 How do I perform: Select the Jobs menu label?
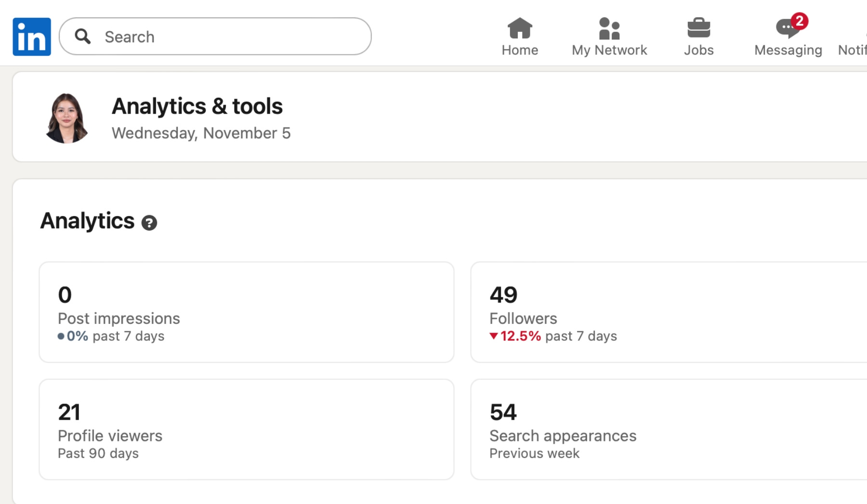699,50
